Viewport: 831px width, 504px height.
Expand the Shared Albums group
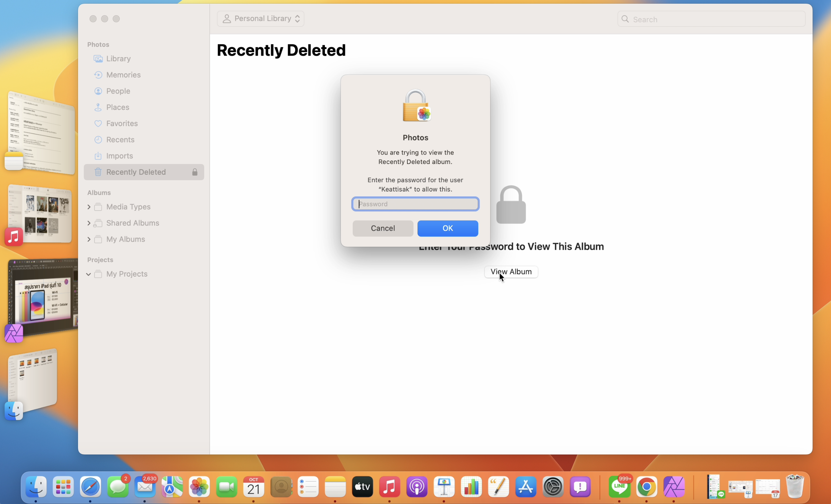click(x=89, y=223)
